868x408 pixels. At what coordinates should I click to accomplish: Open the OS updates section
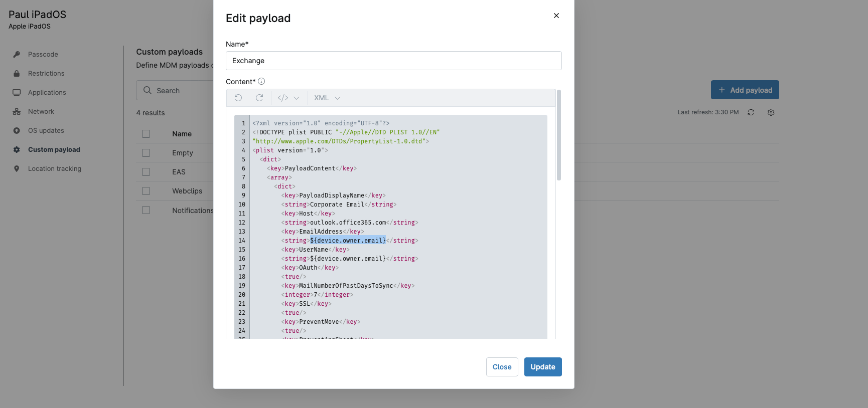tap(46, 130)
